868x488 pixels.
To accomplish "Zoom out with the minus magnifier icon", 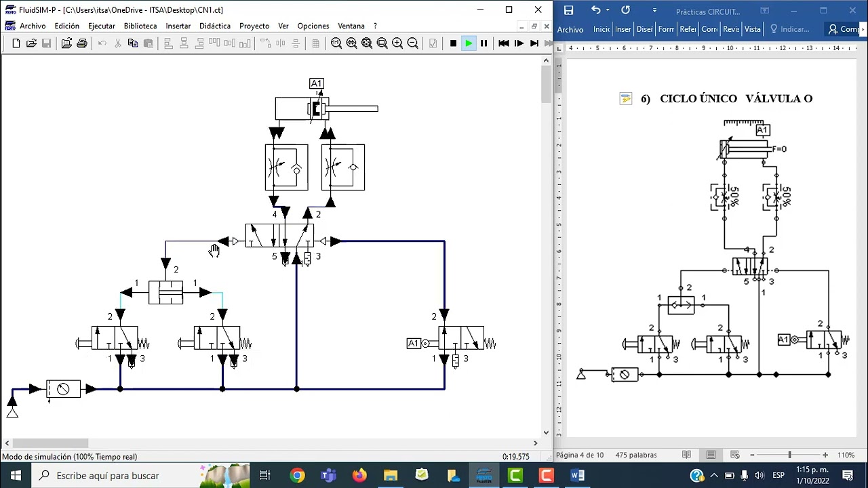I will [412, 43].
